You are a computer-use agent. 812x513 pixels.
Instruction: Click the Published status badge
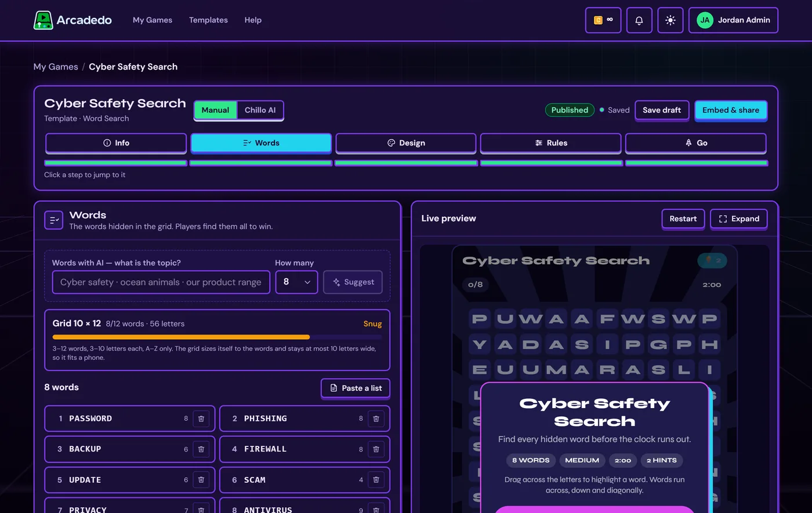[570, 110]
